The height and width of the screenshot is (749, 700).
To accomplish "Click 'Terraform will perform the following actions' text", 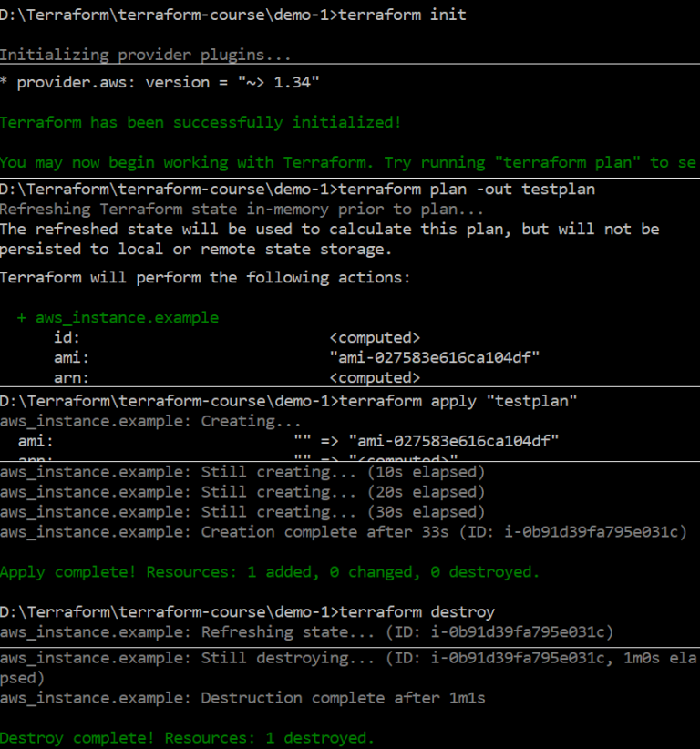I will pyautogui.click(x=205, y=278).
